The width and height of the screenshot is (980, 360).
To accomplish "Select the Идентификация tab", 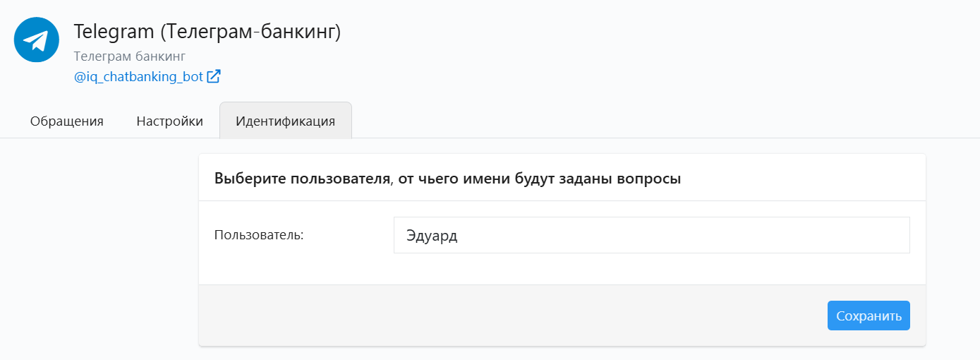I will [x=286, y=121].
